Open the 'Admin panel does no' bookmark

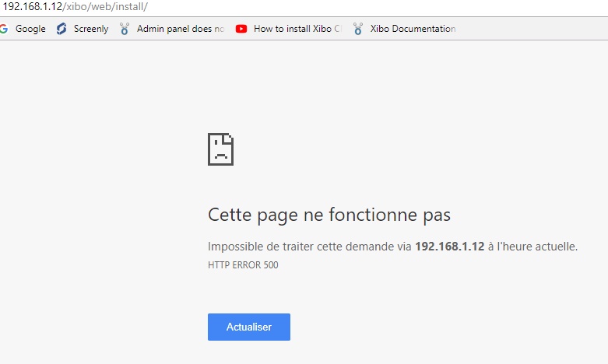(172, 29)
